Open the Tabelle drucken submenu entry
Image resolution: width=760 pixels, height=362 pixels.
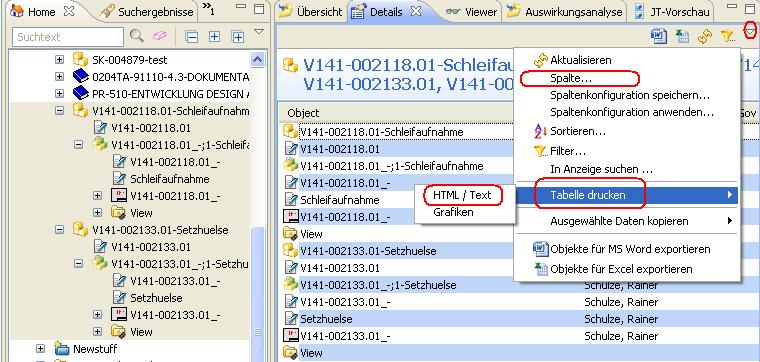627,195
